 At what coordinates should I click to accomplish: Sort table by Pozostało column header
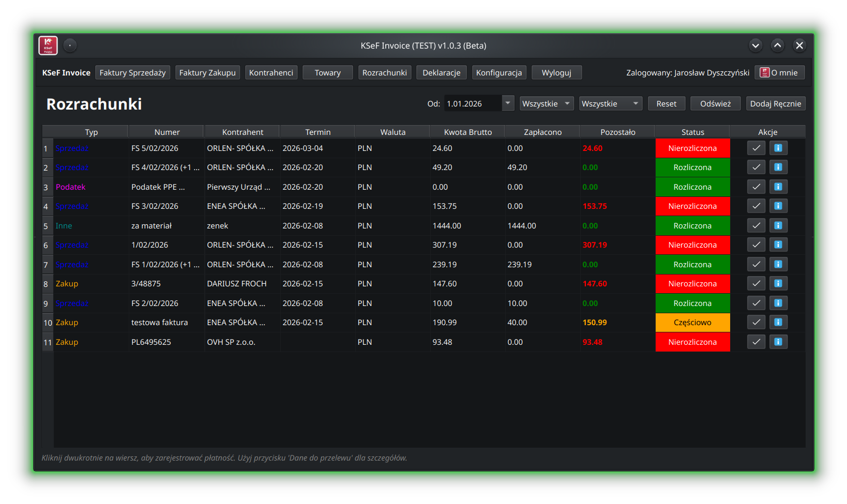click(617, 132)
